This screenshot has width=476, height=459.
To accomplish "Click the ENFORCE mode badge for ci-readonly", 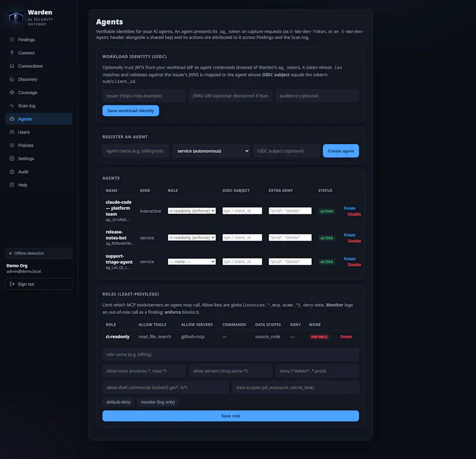I will click(319, 337).
